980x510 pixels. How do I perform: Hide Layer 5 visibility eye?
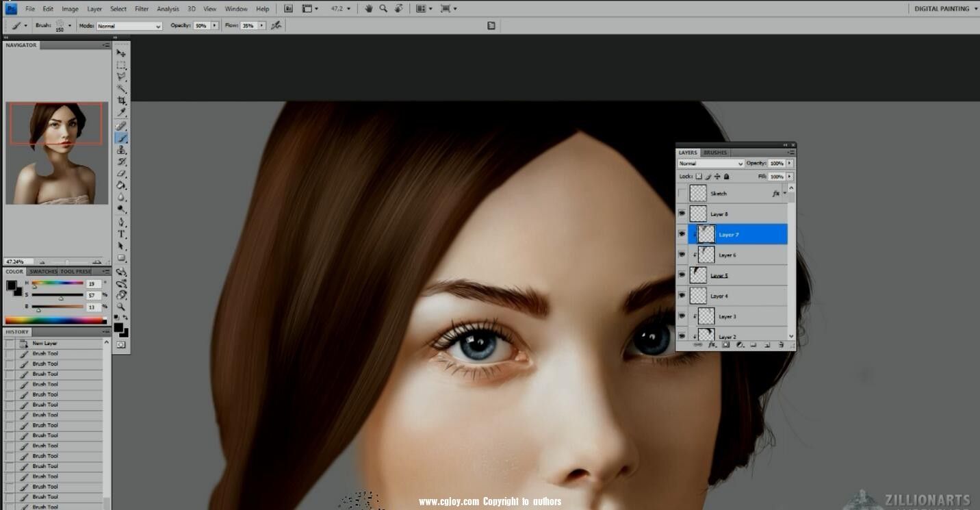(x=682, y=275)
